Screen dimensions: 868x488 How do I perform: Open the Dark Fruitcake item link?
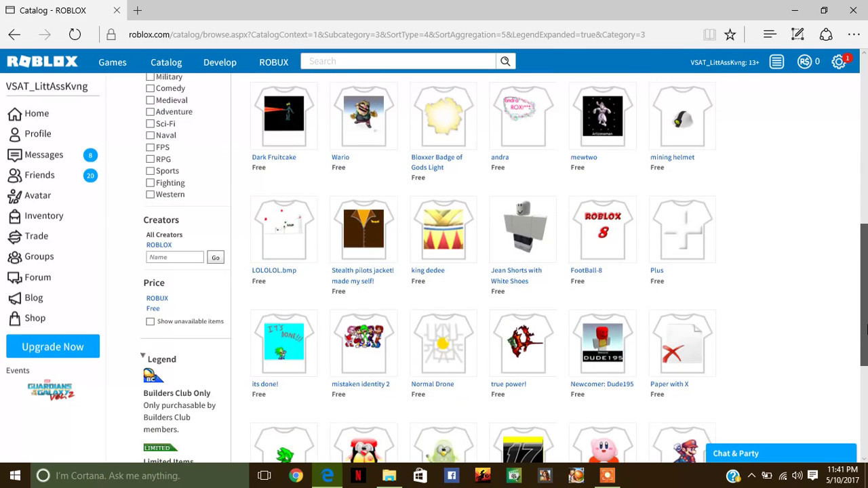[x=274, y=157]
